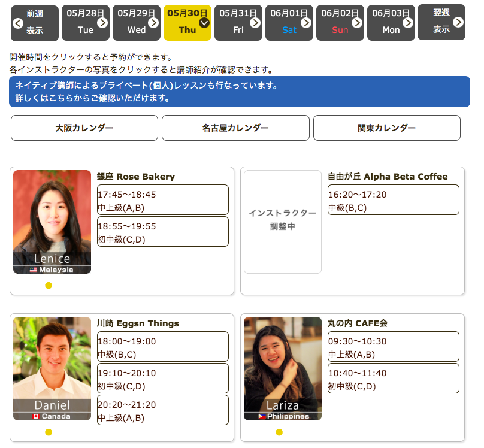Viewport: 484px width, 448px height.
Task: Click the yellow dot under Lenice's photo
Action: 49,286
